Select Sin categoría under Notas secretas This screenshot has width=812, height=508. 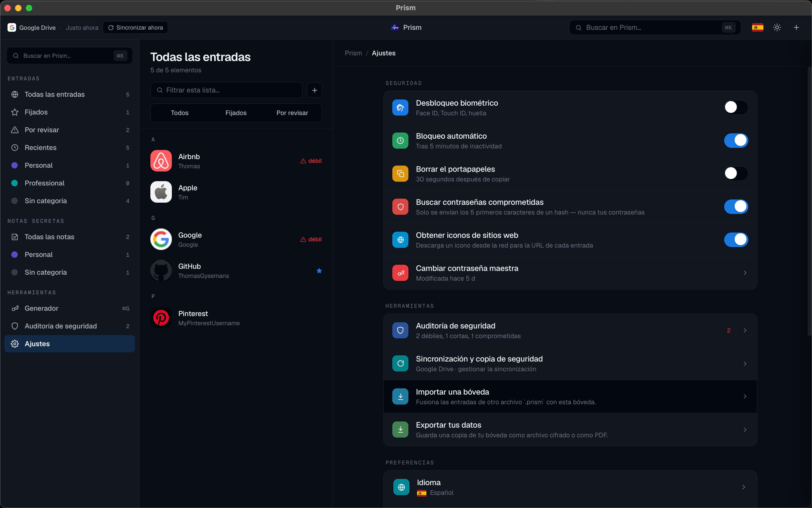[x=70, y=273]
